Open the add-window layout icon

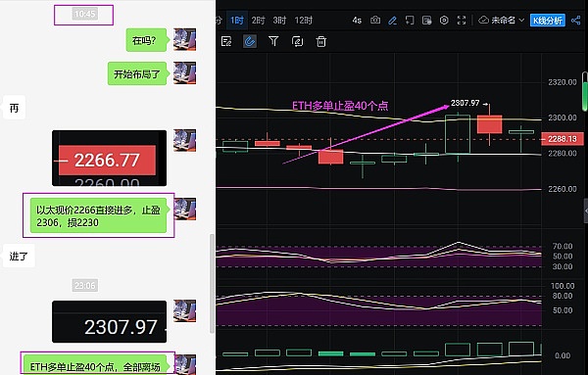coord(410,21)
